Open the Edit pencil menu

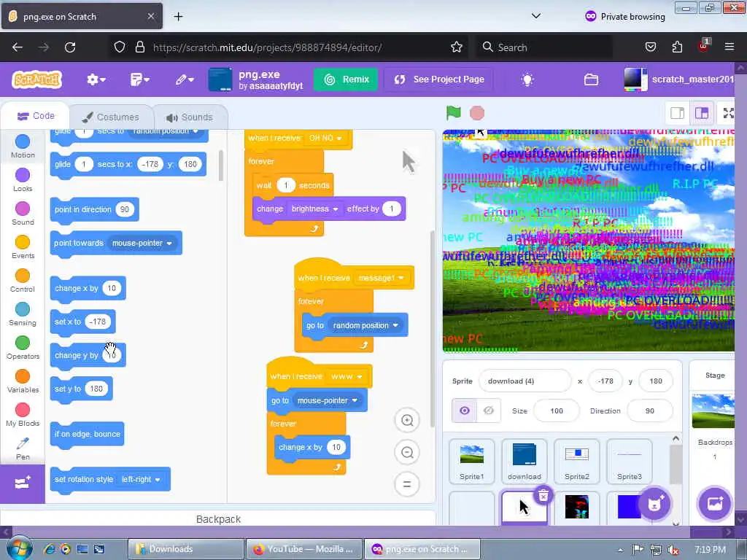[x=185, y=79]
